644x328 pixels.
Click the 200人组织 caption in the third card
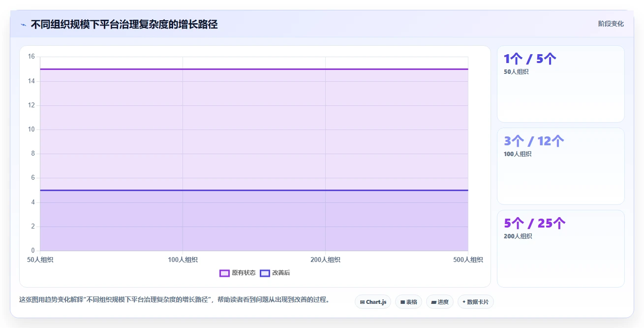click(x=518, y=236)
